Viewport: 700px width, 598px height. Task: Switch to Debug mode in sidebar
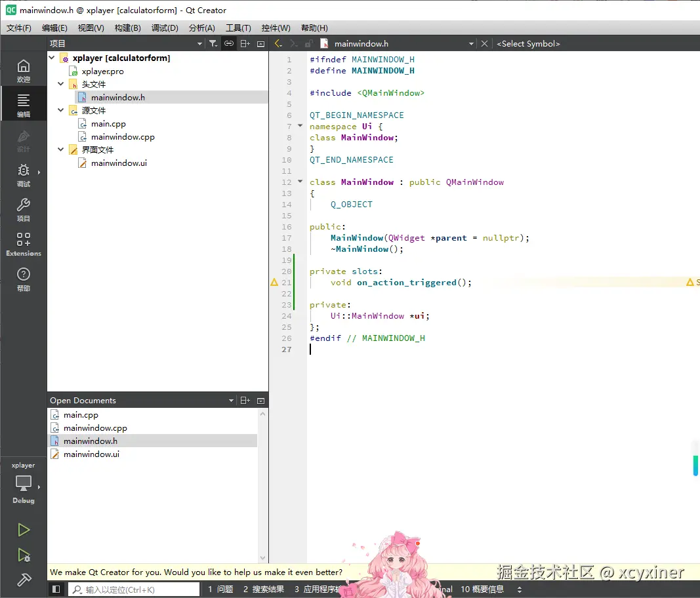tap(23, 175)
